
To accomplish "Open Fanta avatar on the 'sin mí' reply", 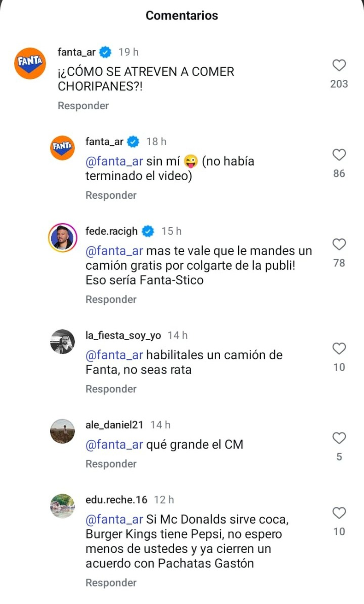I will pos(62,148).
